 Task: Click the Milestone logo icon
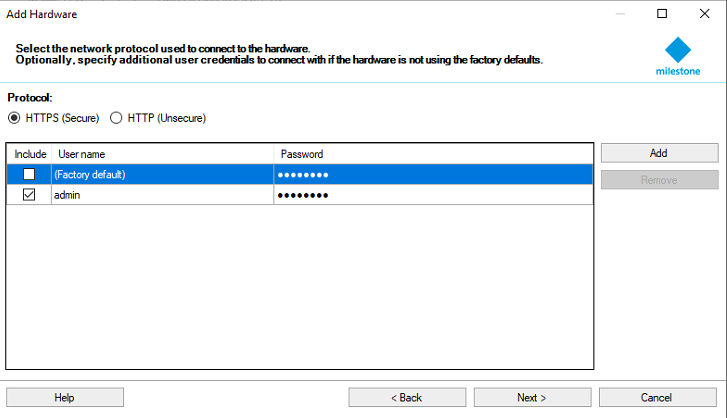(678, 50)
